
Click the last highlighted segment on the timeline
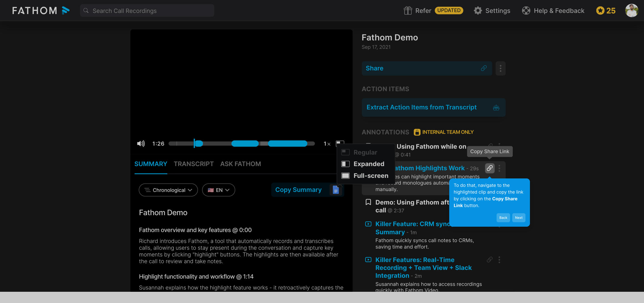pos(288,144)
